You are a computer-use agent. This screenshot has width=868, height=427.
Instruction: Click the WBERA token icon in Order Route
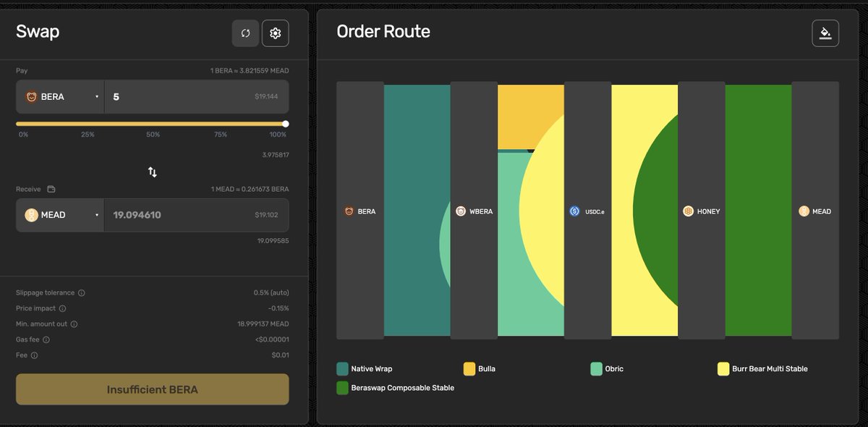coord(461,211)
